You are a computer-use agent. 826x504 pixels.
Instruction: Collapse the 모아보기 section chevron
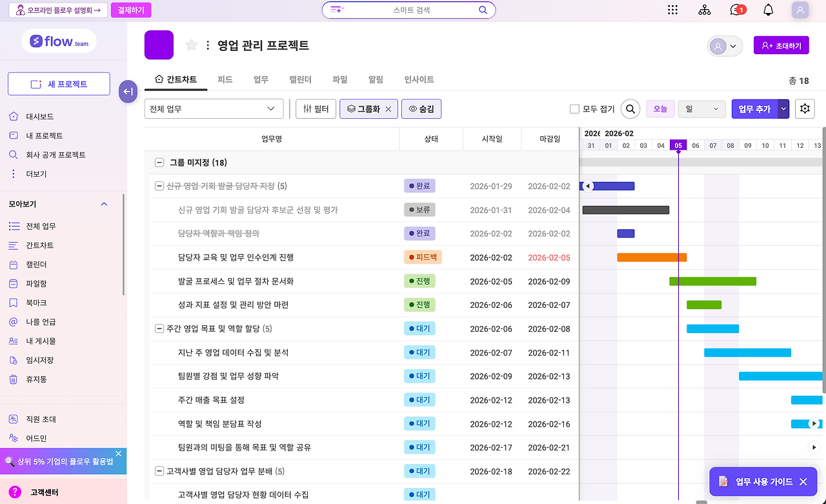click(x=105, y=204)
